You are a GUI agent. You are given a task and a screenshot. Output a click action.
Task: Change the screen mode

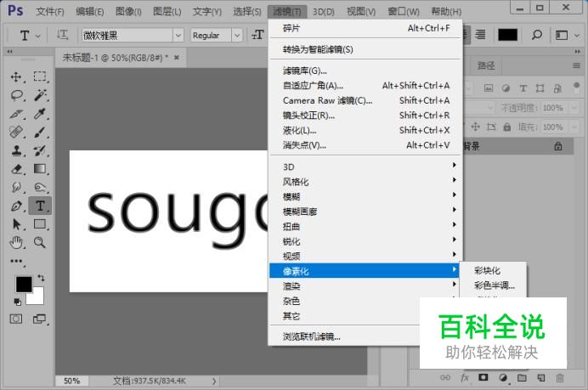(x=39, y=319)
